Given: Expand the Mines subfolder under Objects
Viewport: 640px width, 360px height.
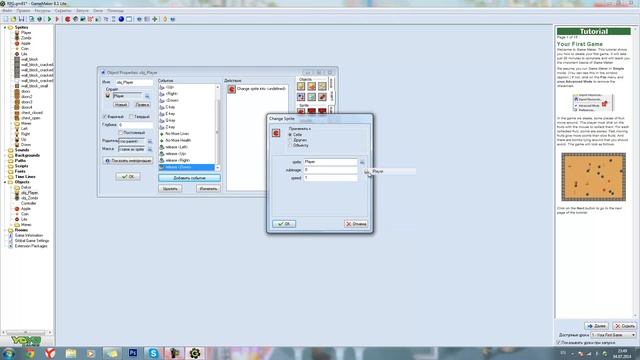Looking at the screenshot, I should pos(11,224).
